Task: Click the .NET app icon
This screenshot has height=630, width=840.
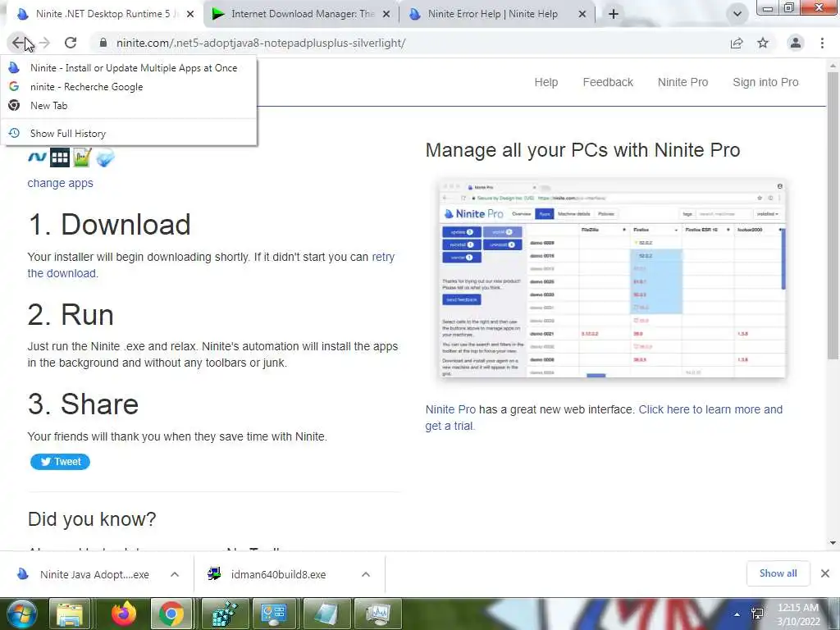Action: [37, 157]
